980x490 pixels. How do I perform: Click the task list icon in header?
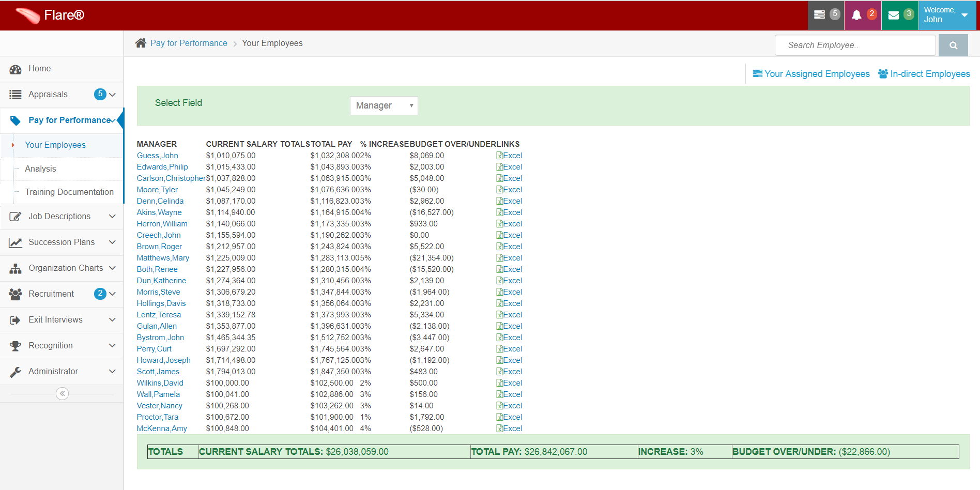(x=819, y=15)
